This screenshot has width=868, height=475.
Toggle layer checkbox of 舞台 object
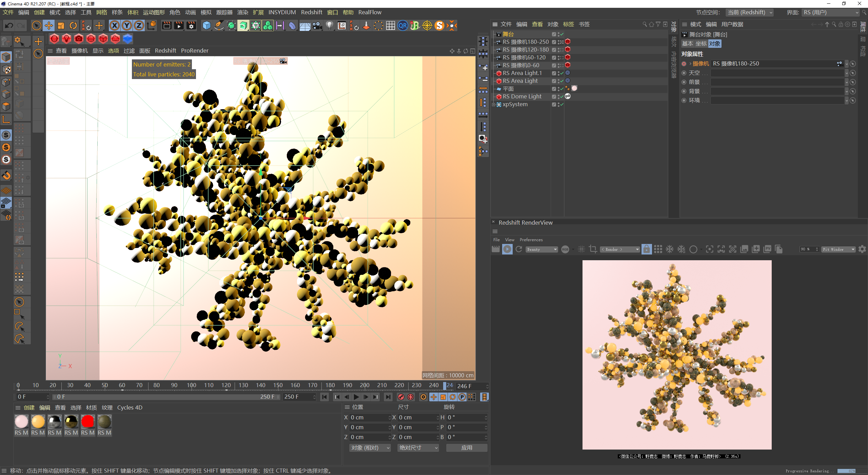pyautogui.click(x=554, y=34)
